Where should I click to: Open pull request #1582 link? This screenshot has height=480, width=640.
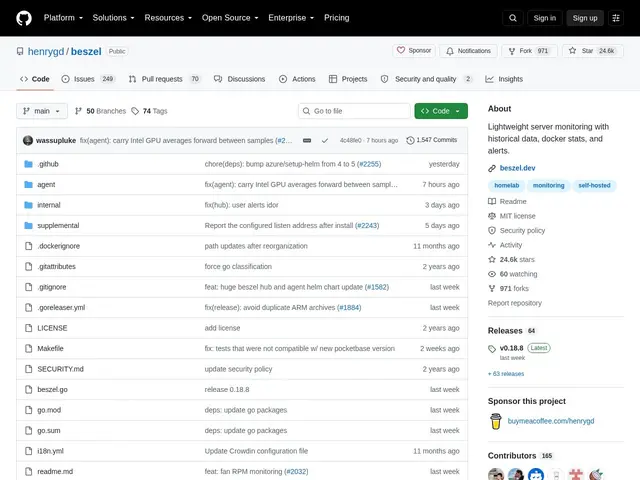tap(377, 287)
